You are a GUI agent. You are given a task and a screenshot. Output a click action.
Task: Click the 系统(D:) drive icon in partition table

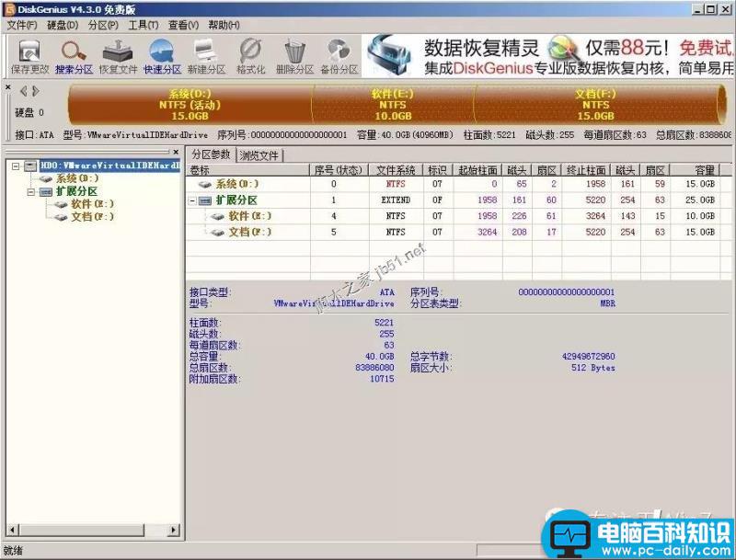pyautogui.click(x=205, y=184)
